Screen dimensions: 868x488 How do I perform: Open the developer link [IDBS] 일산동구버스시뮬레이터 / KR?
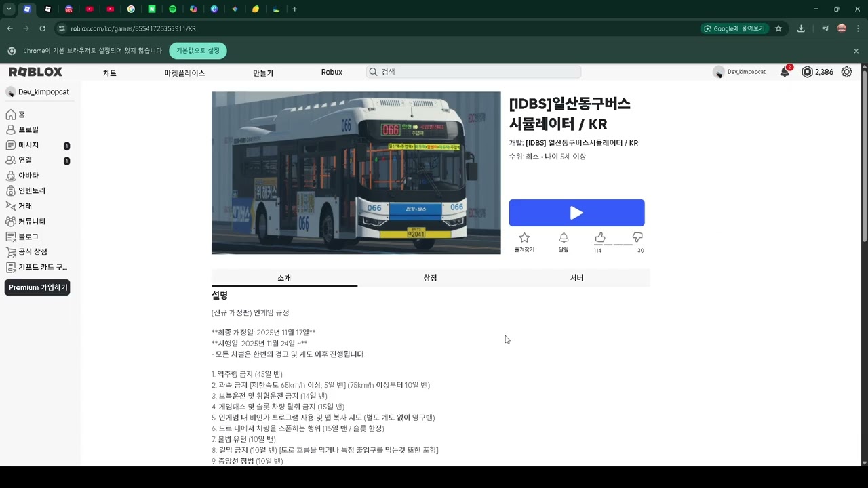[x=582, y=143]
